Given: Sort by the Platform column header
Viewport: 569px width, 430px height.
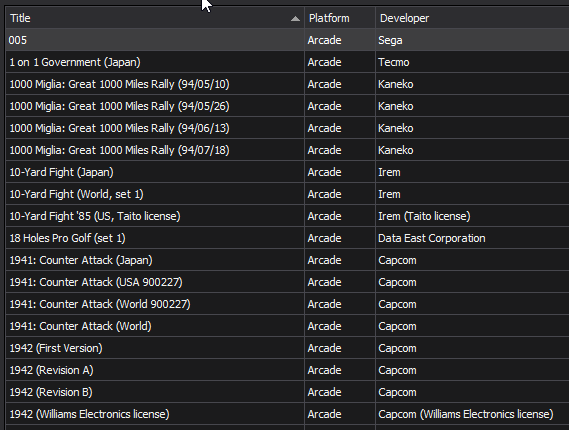Looking at the screenshot, I should coord(340,18).
